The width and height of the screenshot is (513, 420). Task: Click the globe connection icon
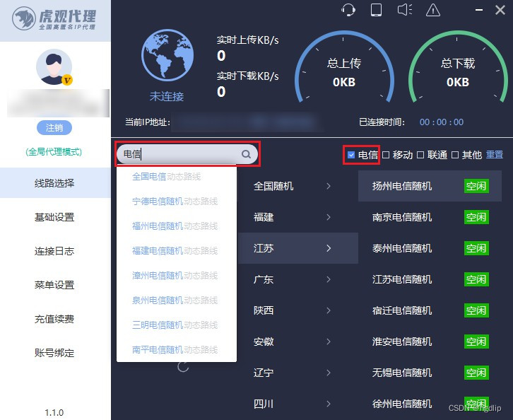(167, 55)
